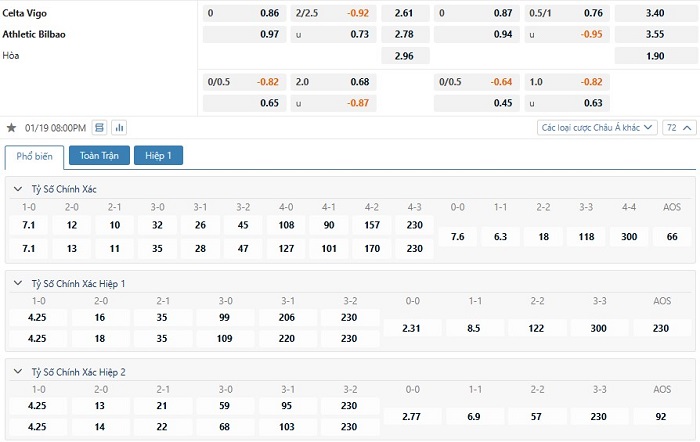Pick full-time AOS odds 66
The width and height of the screenshot is (700, 442).
[672, 237]
